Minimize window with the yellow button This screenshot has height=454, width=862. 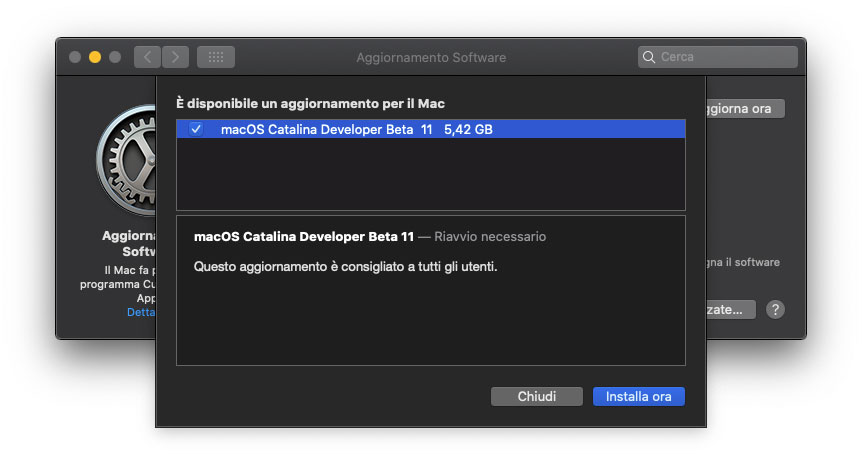(x=95, y=57)
